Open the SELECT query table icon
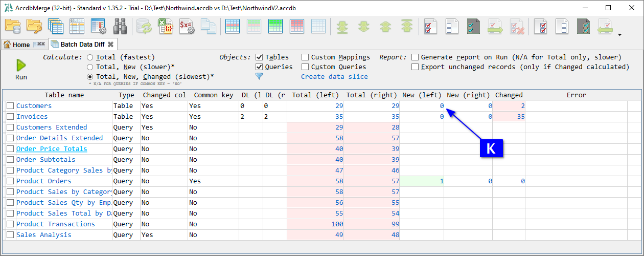This screenshot has width=644, height=256. [x=77, y=26]
